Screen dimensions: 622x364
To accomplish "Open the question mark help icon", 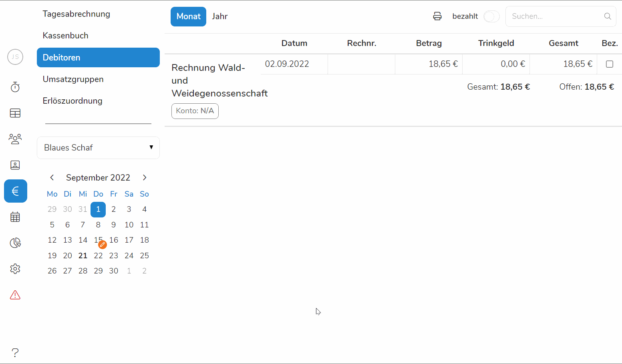I will coord(15,352).
